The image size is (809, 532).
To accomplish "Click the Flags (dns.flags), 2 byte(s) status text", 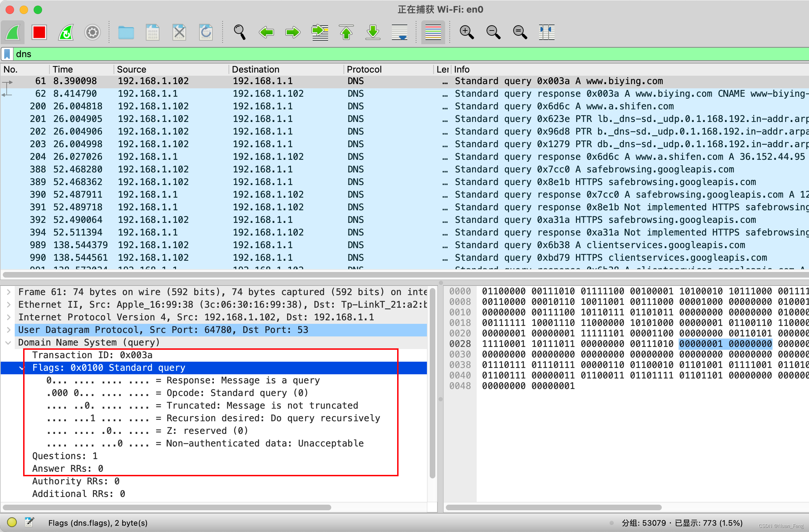I will point(98,523).
